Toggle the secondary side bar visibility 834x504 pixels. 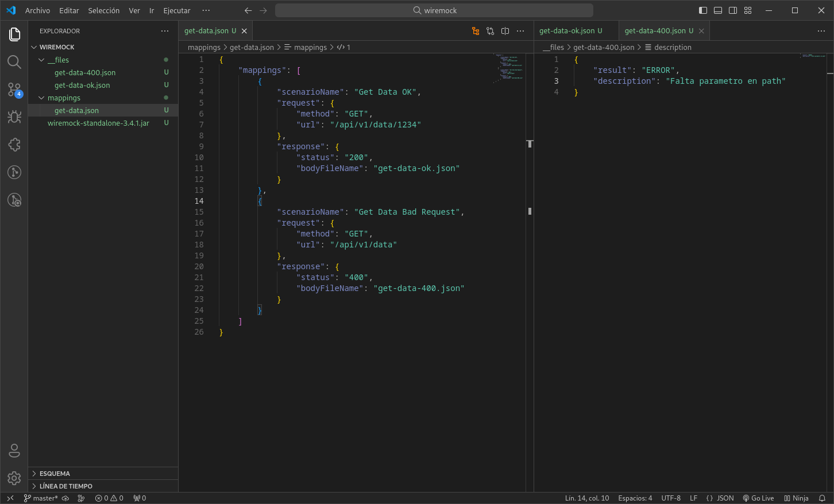click(733, 10)
